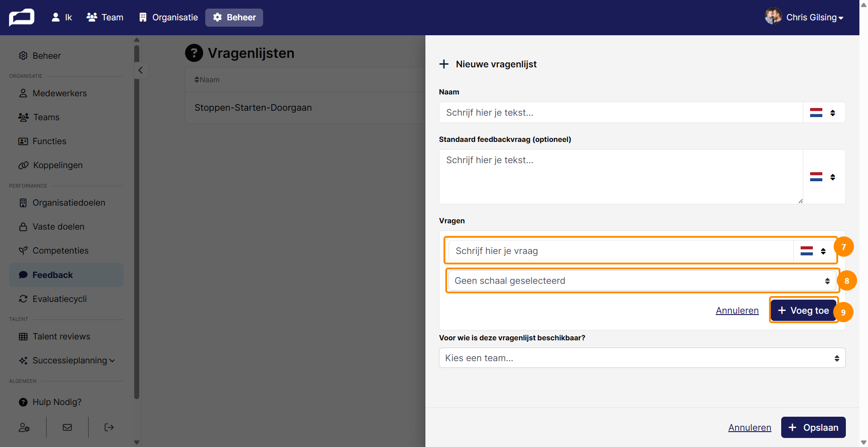Open Medewerkers in sidebar

pos(66,93)
